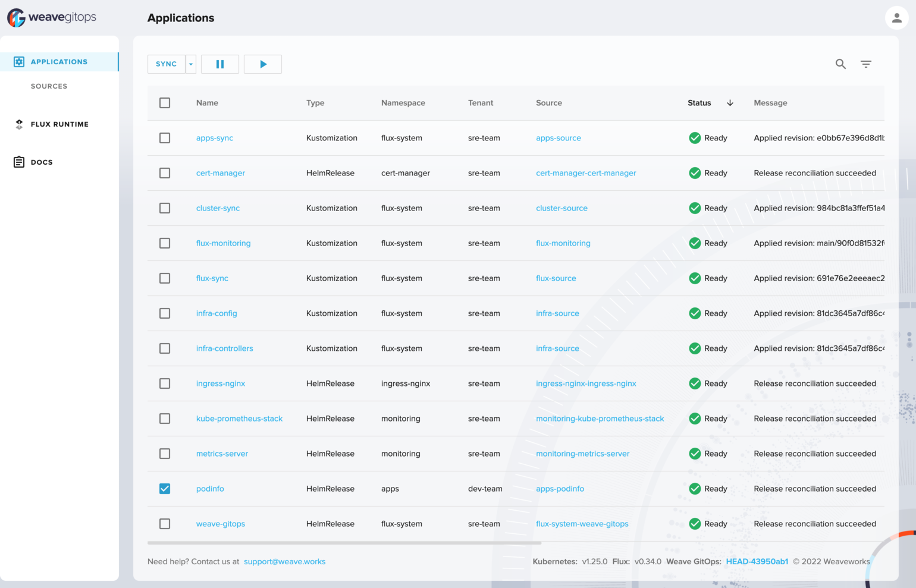Click the Sync button

(x=167, y=64)
